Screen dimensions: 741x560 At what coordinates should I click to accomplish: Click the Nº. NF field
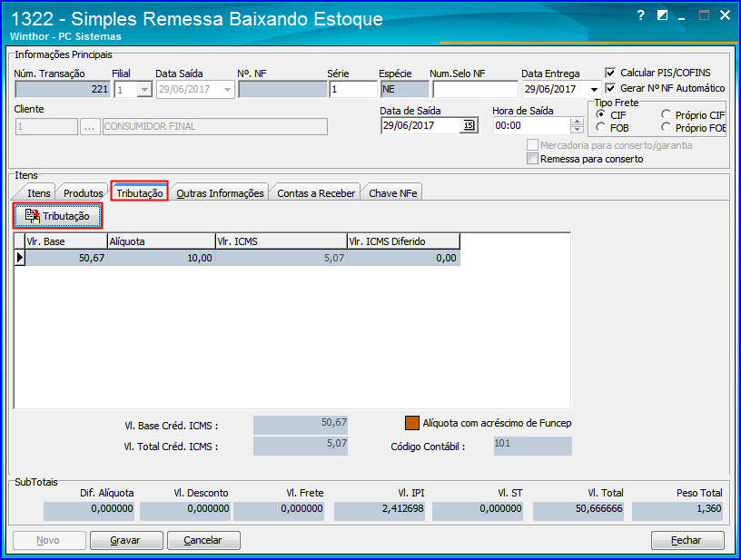[x=282, y=89]
